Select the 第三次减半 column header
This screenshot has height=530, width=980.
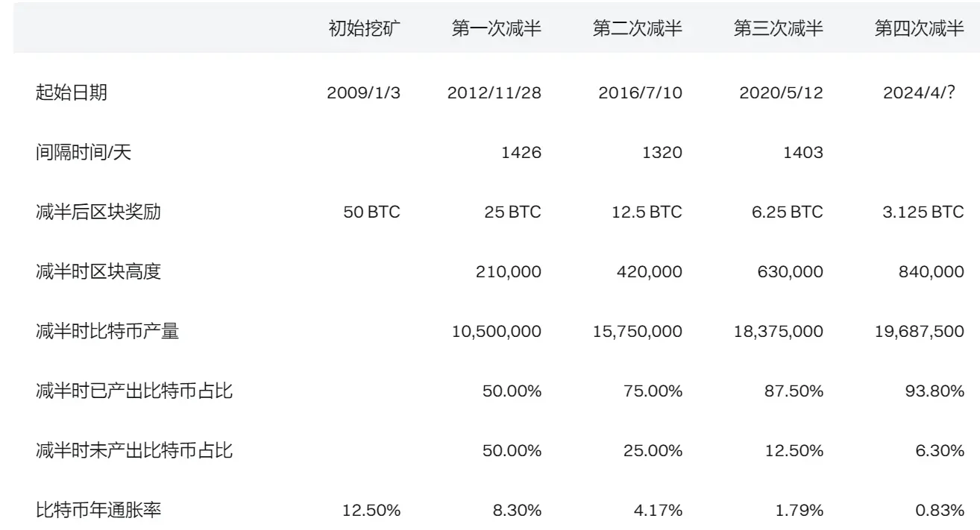778,29
